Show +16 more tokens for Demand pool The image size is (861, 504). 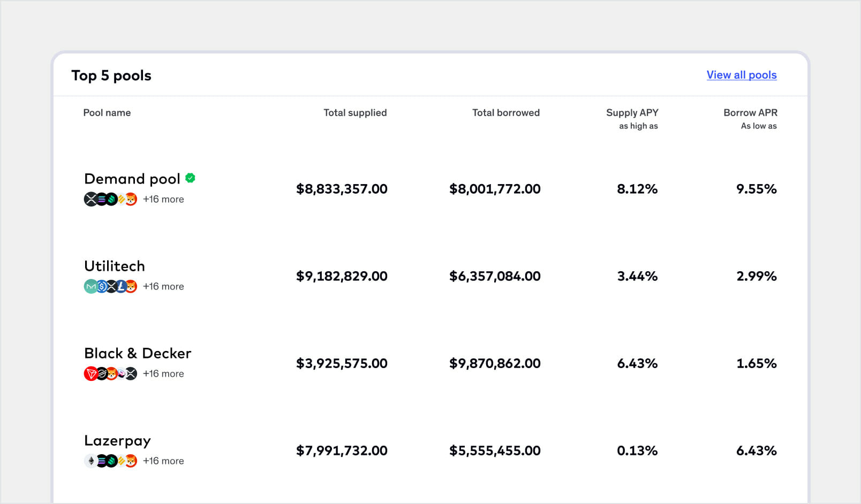pos(163,199)
